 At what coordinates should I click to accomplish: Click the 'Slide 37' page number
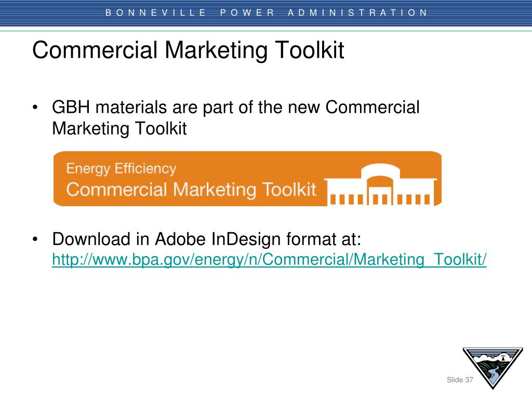pos(460,380)
